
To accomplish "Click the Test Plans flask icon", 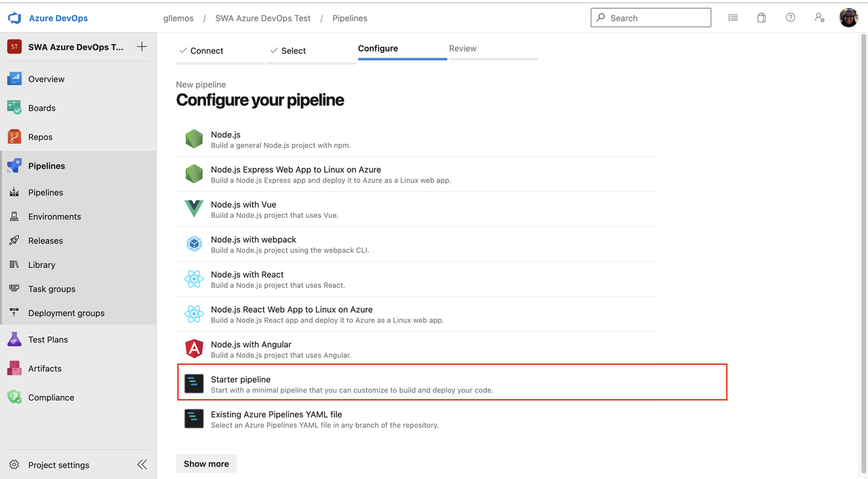I will pos(14,339).
